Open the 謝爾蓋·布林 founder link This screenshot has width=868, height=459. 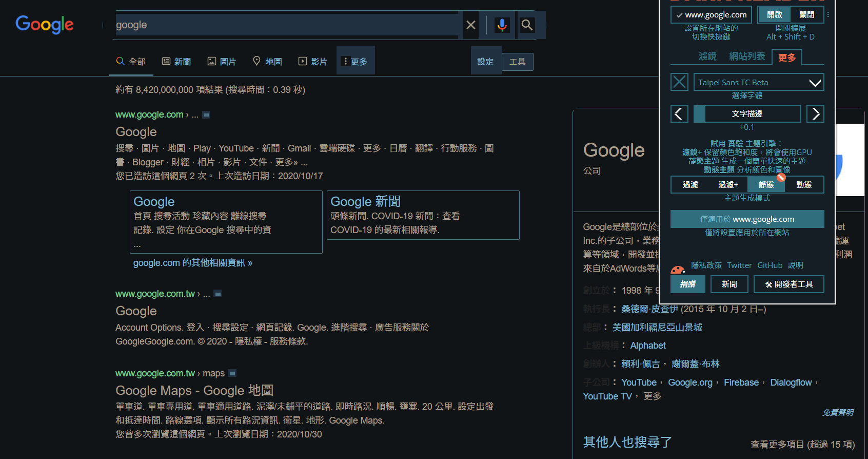coord(696,364)
